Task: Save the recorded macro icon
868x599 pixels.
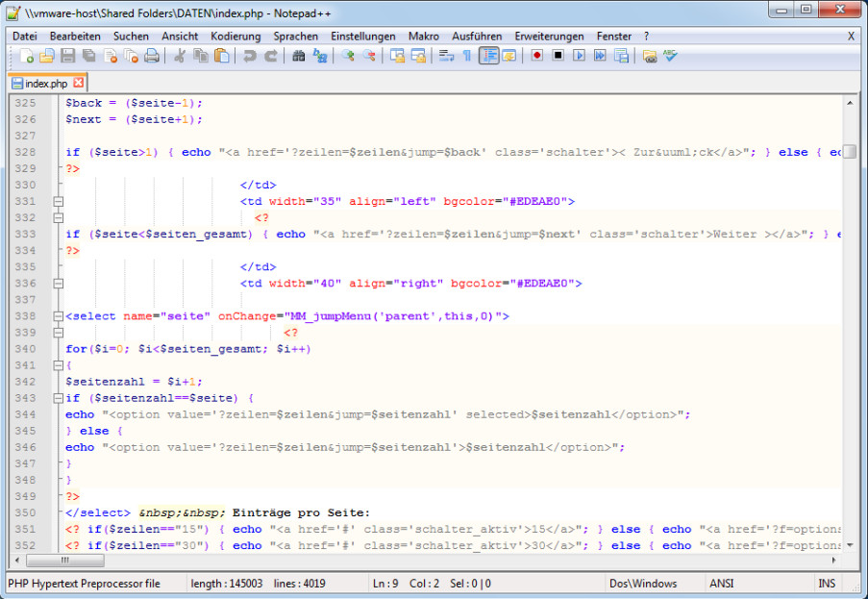Action: coord(621,56)
